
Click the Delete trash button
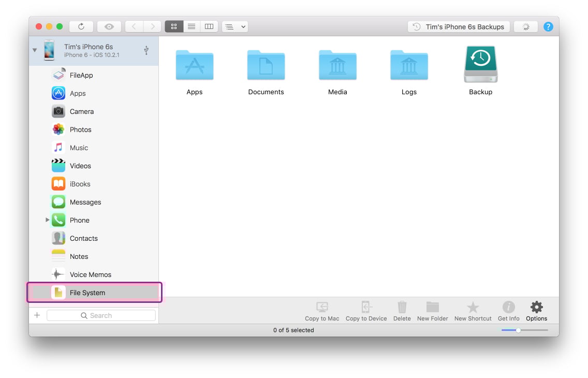click(x=402, y=312)
